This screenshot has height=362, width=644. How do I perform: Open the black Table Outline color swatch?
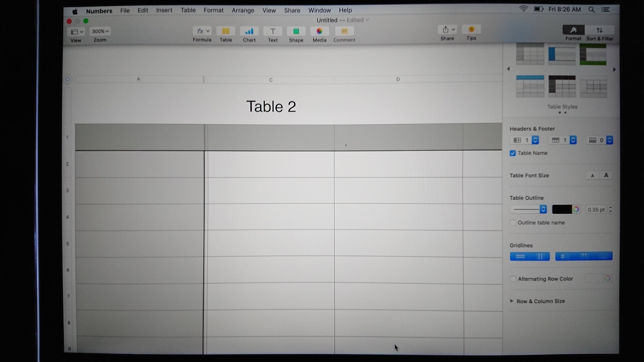coord(562,209)
